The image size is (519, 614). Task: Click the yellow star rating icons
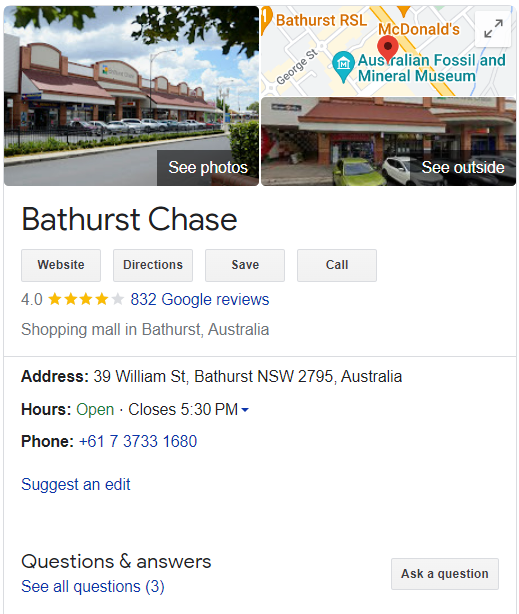click(x=85, y=300)
